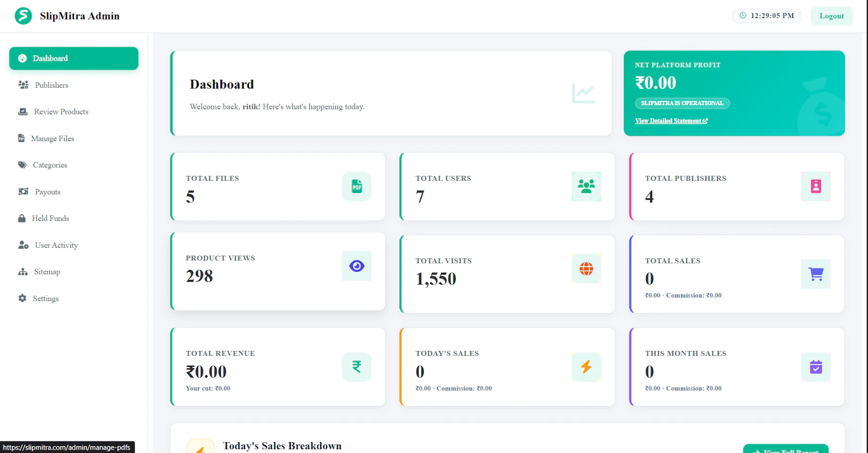Image resolution: width=868 pixels, height=453 pixels.
Task: Click the commission text under Today's Sales
Action: (454, 388)
